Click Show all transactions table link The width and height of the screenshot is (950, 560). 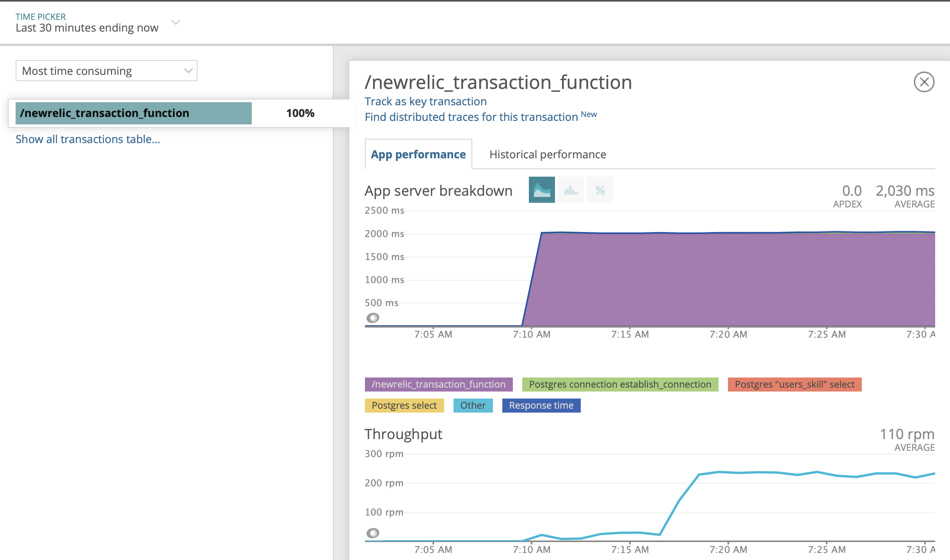pos(88,139)
